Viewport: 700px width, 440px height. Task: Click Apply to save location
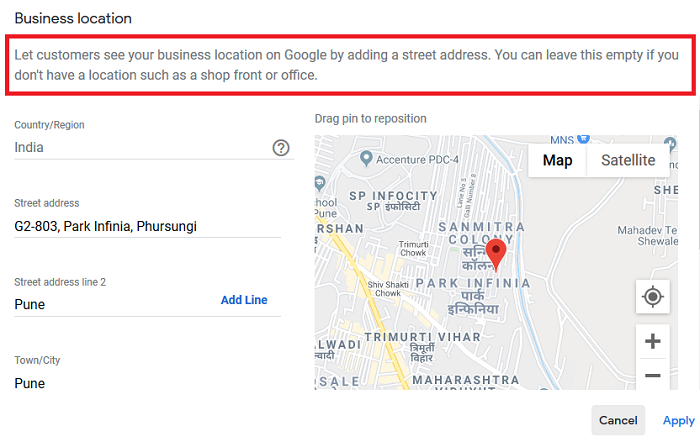(x=678, y=421)
